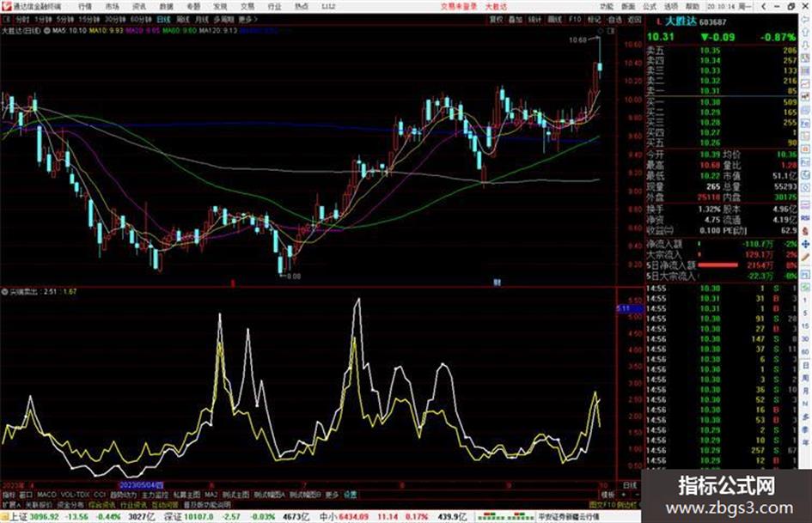Click 统计 statistics button

[534, 19]
